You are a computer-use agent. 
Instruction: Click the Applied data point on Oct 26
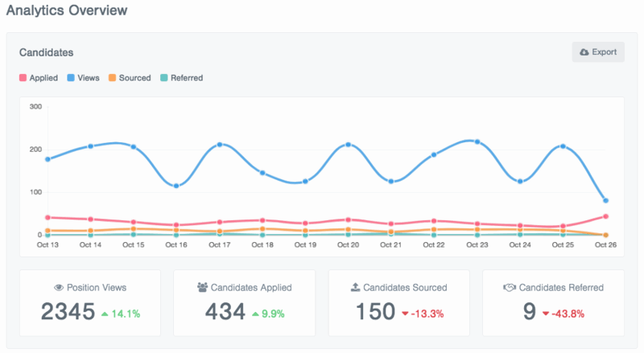tap(605, 216)
